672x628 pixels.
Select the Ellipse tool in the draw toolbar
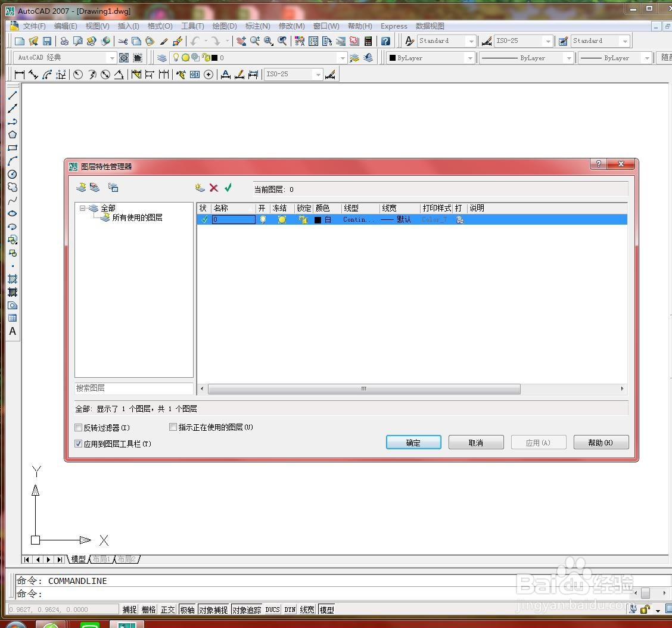pyautogui.click(x=13, y=213)
